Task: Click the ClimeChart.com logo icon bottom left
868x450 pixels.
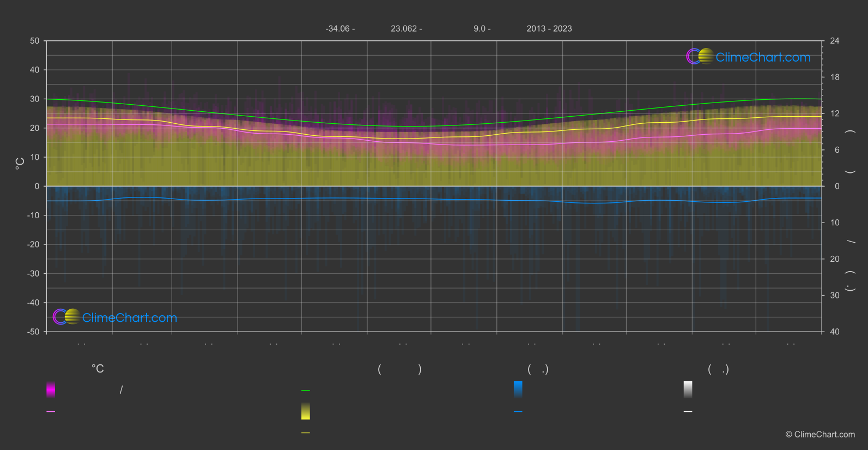Action: [66, 317]
